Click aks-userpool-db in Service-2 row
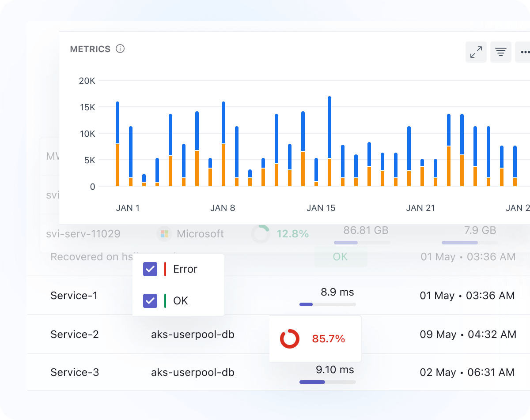 (193, 334)
